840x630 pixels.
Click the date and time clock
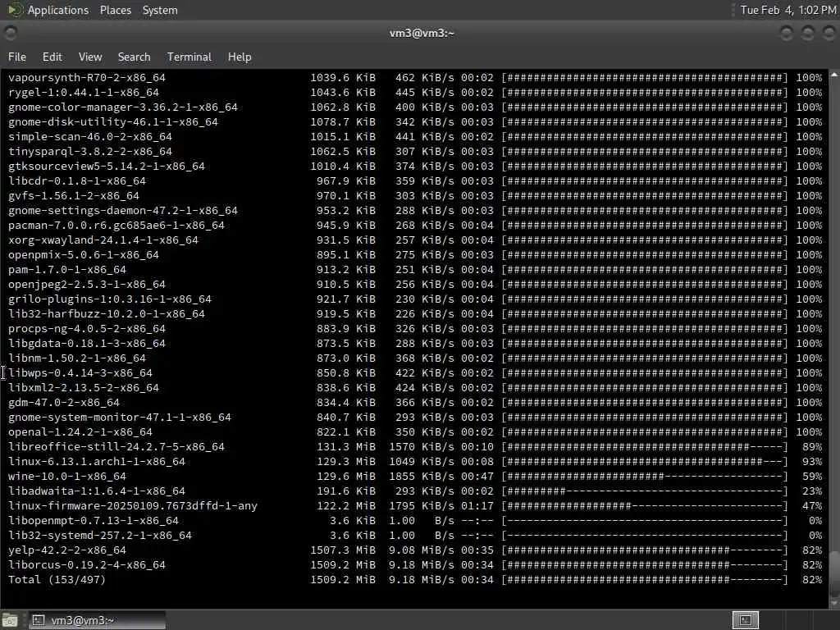point(787,10)
